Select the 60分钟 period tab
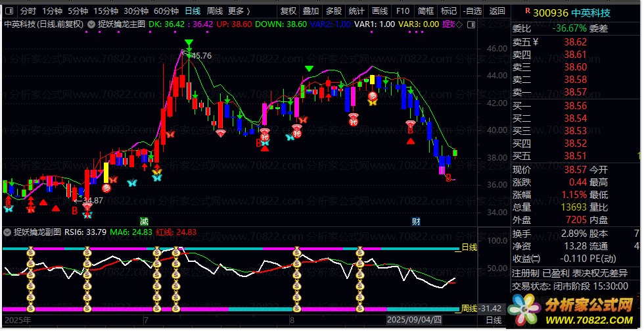 pyautogui.click(x=166, y=11)
